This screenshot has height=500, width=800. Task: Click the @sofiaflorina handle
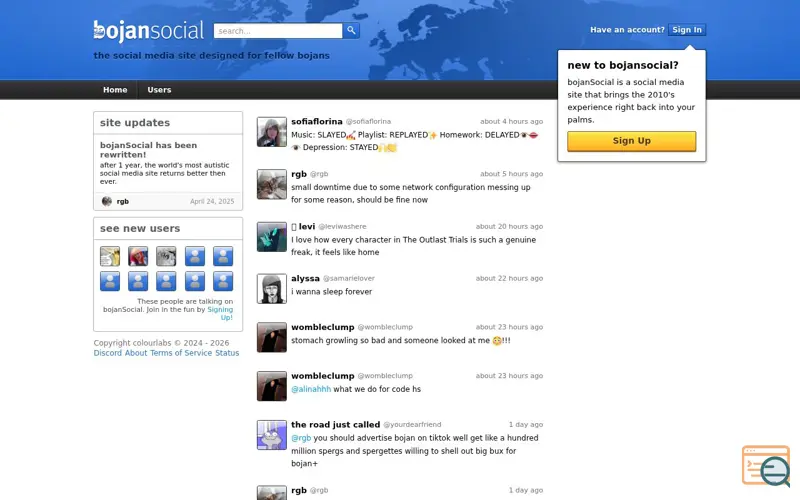368,121
